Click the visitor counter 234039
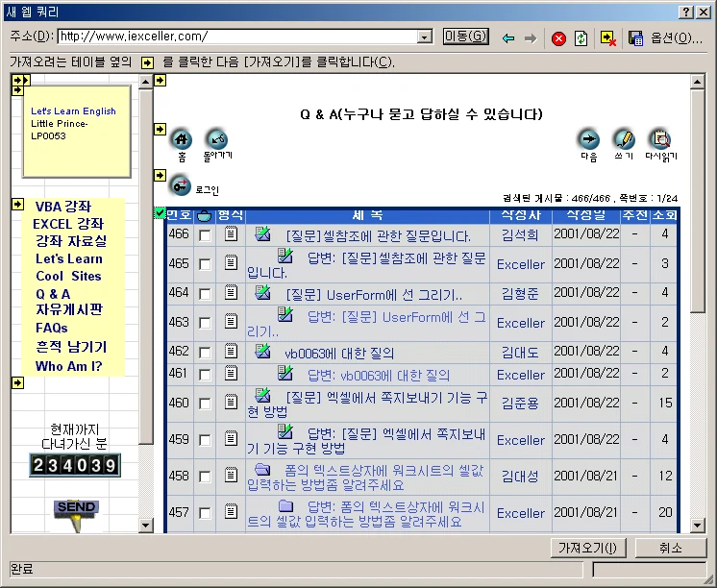The width and height of the screenshot is (717, 588). tap(75, 465)
